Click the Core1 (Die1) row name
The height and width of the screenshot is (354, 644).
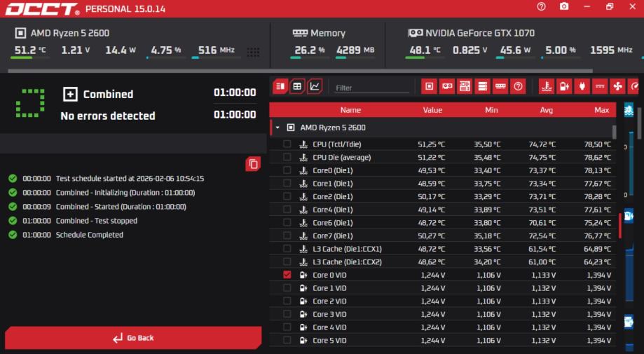pyautogui.click(x=333, y=183)
